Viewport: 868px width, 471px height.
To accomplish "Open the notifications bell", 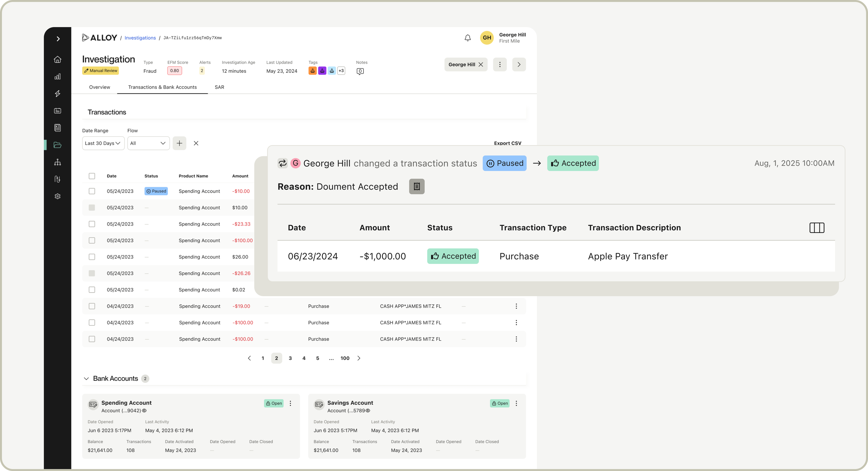I will tap(467, 38).
